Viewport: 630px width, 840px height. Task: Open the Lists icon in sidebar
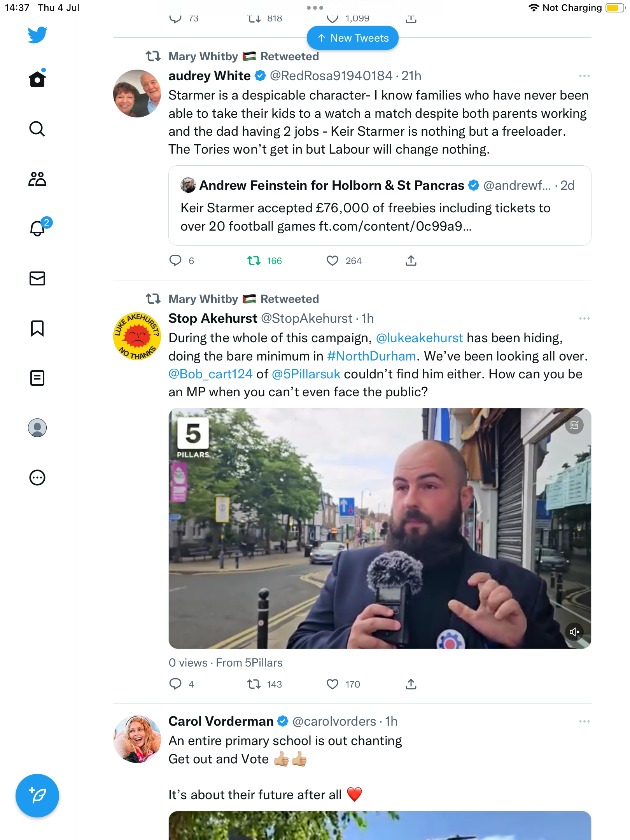click(x=37, y=378)
